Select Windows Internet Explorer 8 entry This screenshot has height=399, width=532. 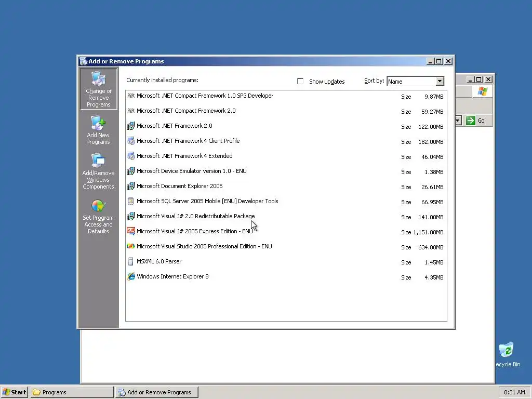(x=172, y=276)
